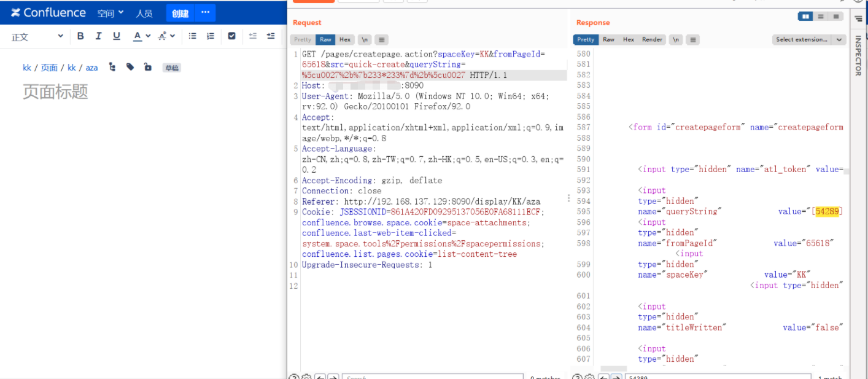Viewport: 868px width, 379px height.
Task: Switch Response view to Raw tab
Action: click(608, 39)
